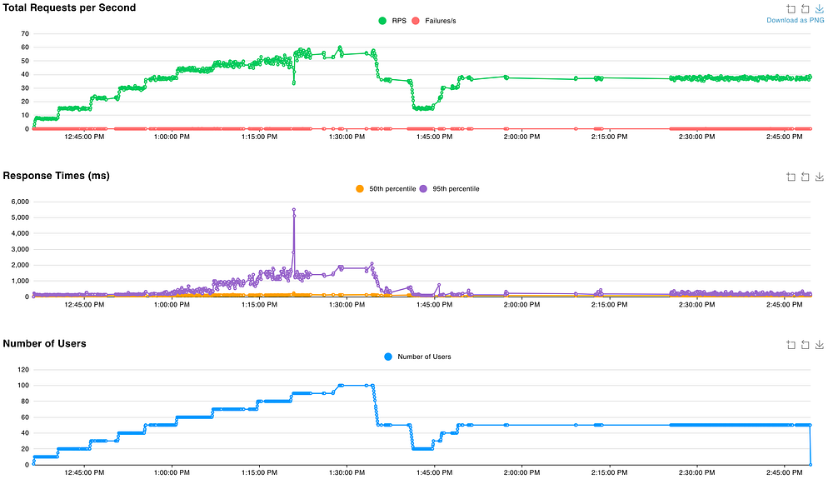
Task: Click the green RPS legend color dot
Action: 382,21
